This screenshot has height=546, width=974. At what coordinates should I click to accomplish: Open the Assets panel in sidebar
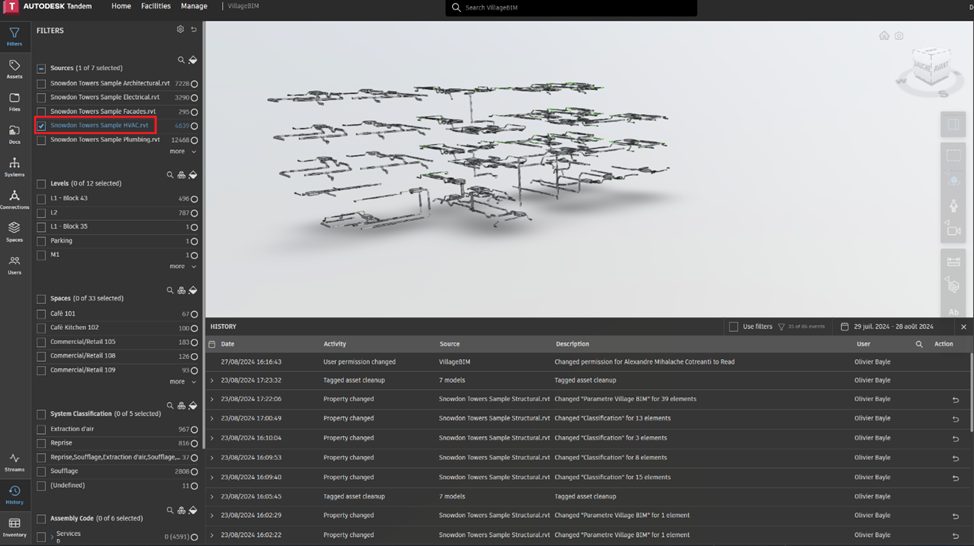[x=14, y=68]
